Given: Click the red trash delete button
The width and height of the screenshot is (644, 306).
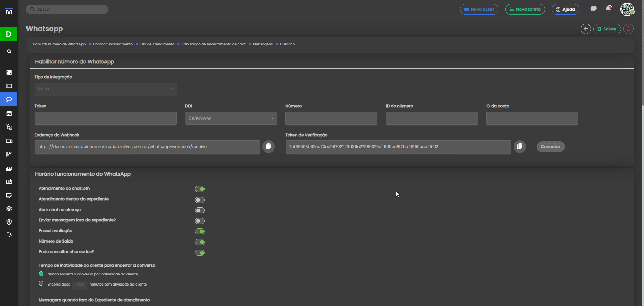Looking at the screenshot, I should (x=628, y=29).
